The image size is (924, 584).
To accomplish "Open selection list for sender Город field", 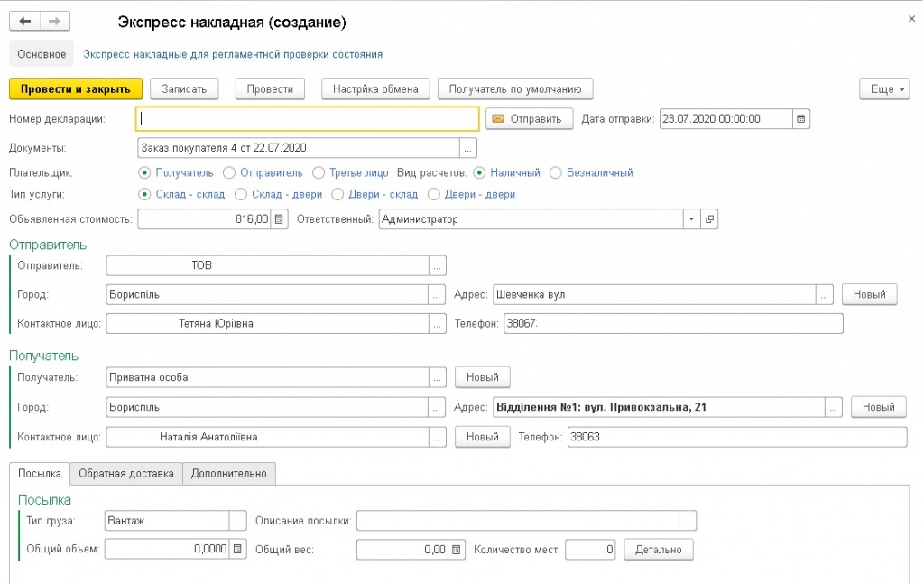I will click(x=437, y=294).
